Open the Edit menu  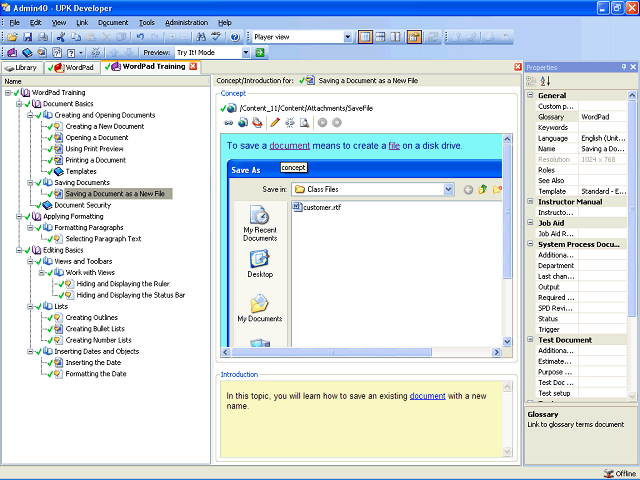click(36, 22)
